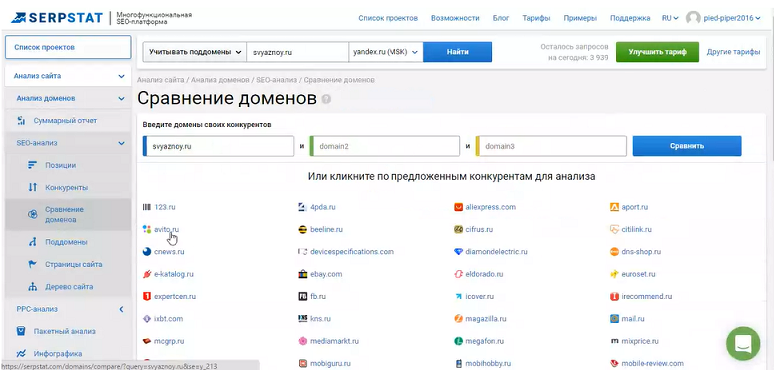Open Блог in top navigation

pyautogui.click(x=501, y=18)
